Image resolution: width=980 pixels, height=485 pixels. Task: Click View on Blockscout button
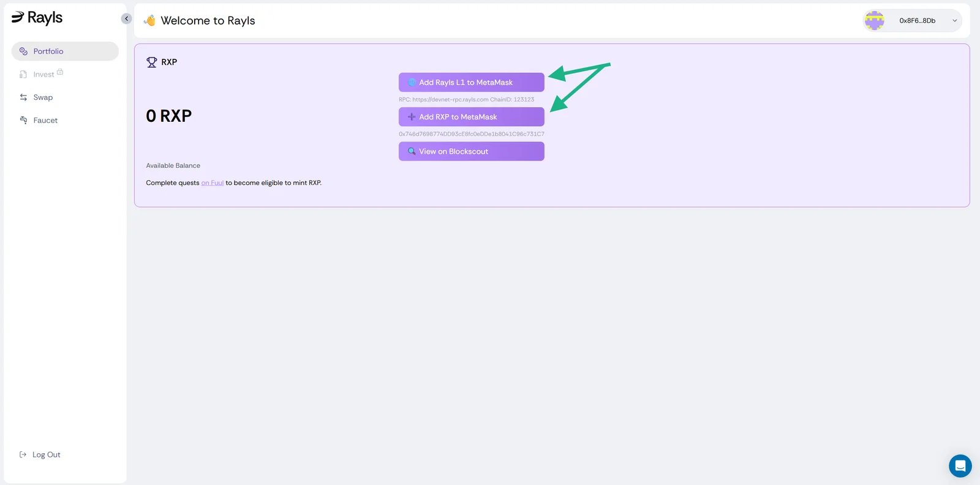472,151
